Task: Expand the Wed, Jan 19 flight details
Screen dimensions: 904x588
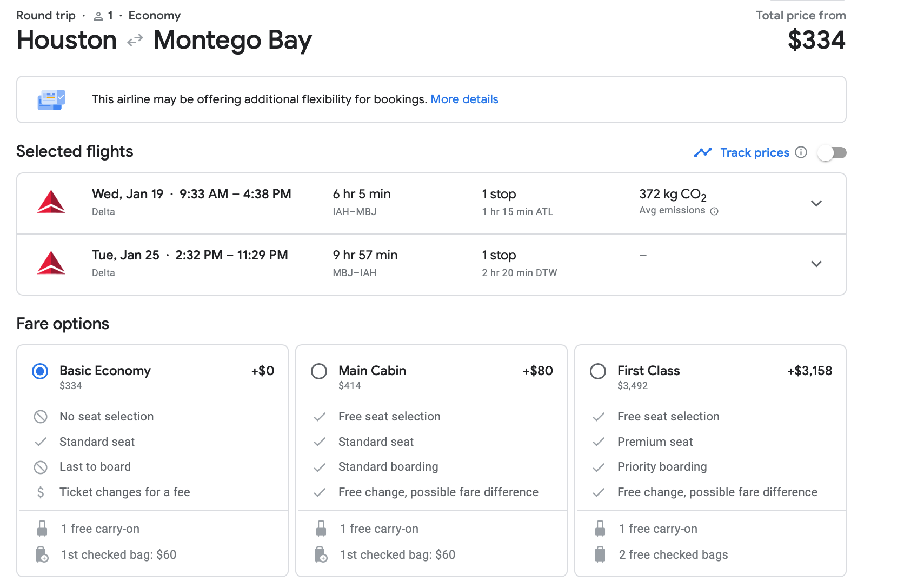Action: pyautogui.click(x=816, y=203)
